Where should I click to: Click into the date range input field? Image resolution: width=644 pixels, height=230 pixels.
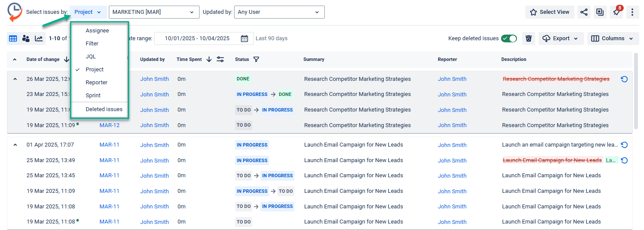point(197,38)
